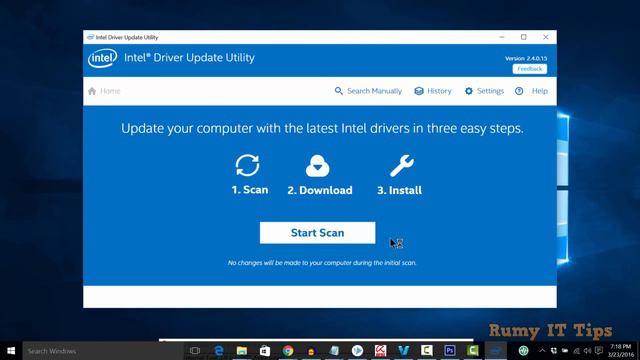Open Search Manually
The width and height of the screenshot is (640, 360).
pyautogui.click(x=368, y=91)
